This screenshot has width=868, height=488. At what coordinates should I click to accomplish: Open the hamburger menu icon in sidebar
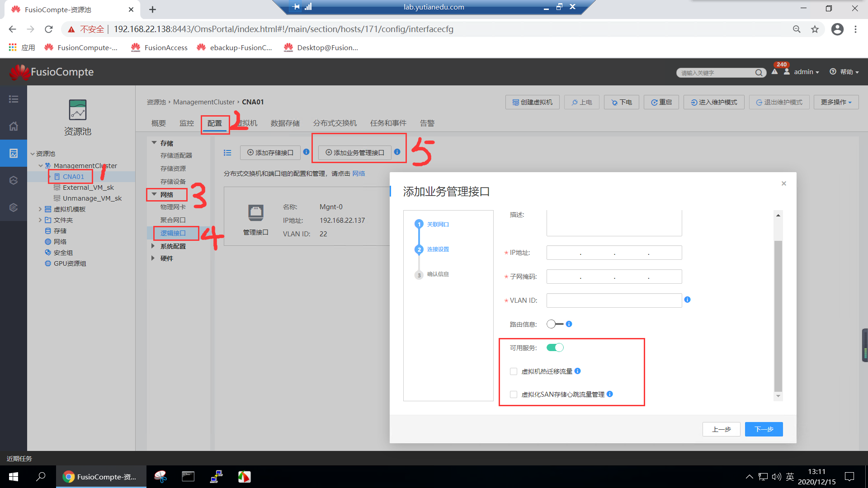coord(14,99)
